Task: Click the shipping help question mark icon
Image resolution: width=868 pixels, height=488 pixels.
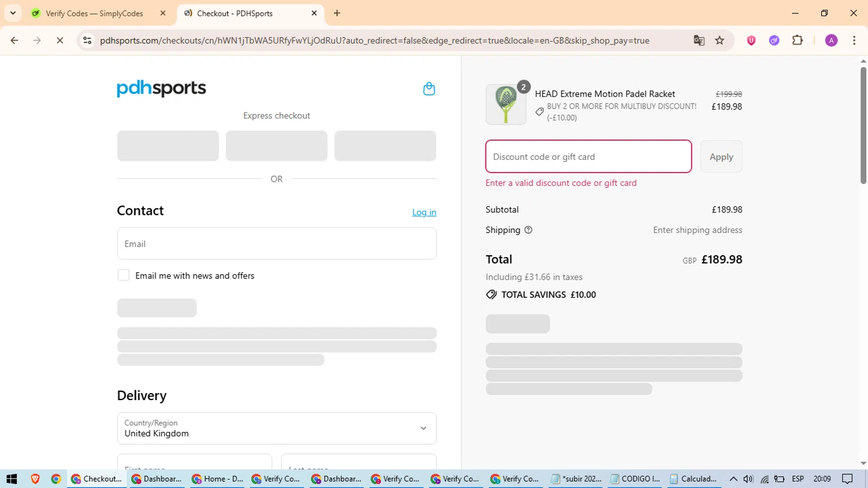Action: coord(528,230)
